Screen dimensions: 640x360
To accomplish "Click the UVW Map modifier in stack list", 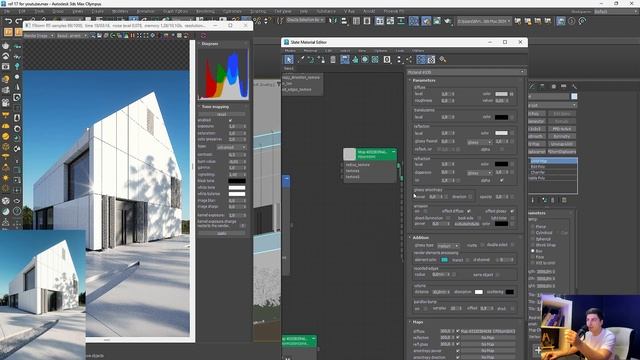I will tap(553, 161).
